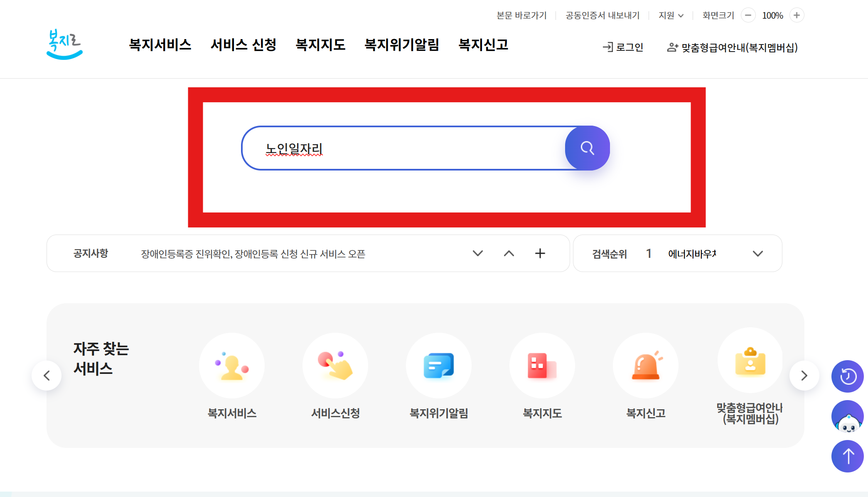
Task: Open the 복지지도 main menu
Action: (x=320, y=45)
